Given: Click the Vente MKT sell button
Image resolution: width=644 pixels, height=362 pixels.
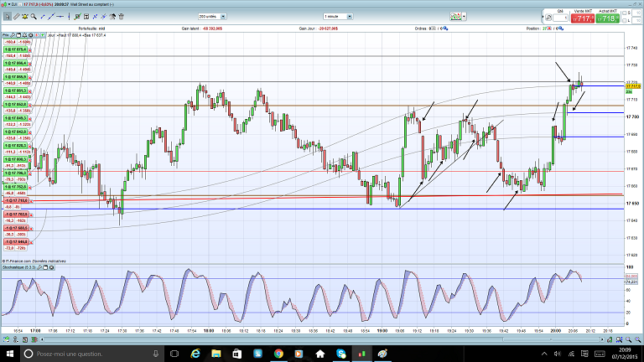Looking at the screenshot, I should pos(583,18).
